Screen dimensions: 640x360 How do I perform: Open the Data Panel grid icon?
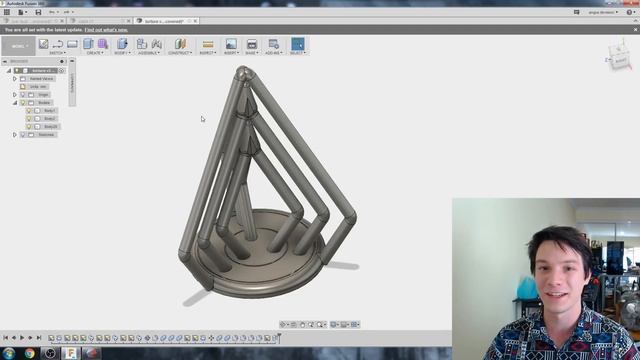tap(7, 12)
